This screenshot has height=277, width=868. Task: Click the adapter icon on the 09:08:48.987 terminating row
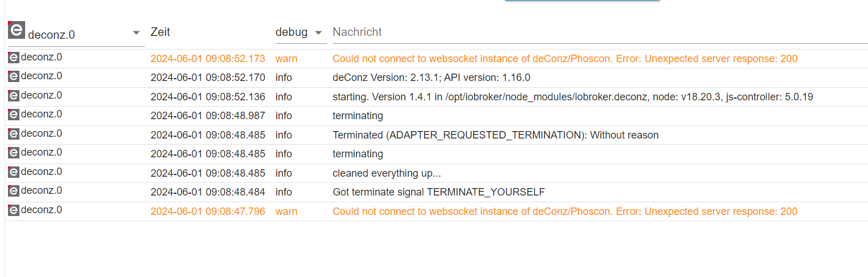(14, 115)
